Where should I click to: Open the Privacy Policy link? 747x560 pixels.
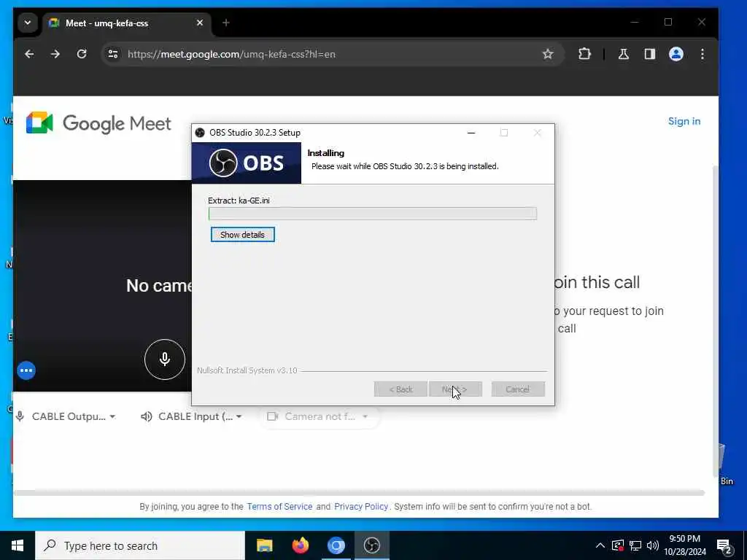point(361,506)
